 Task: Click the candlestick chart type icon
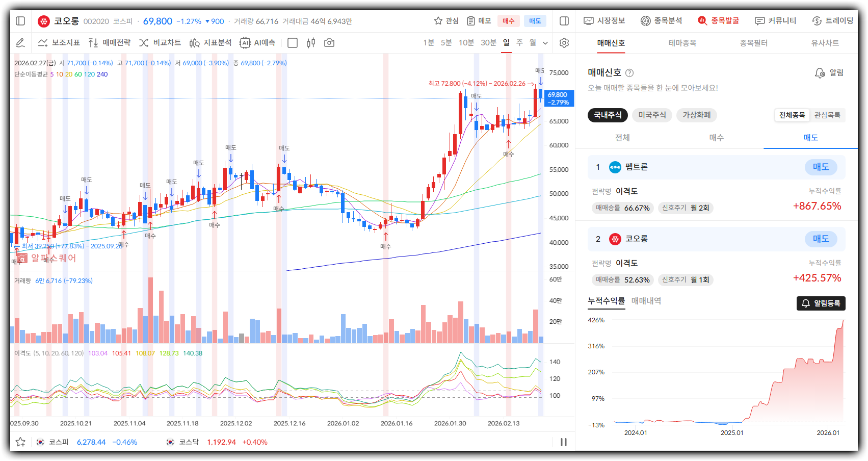pos(311,43)
